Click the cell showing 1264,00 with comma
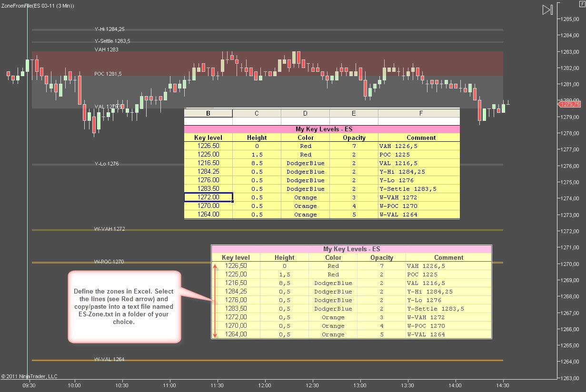This screenshot has height=392, width=586. coord(236,334)
